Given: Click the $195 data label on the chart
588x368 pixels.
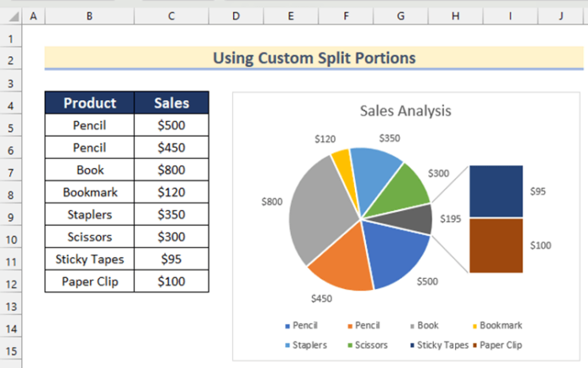Looking at the screenshot, I should [x=449, y=219].
